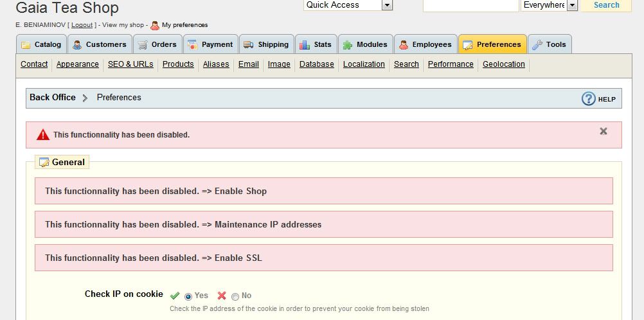Open the SEO & URLs submenu
The image size is (644, 320).
coord(130,64)
